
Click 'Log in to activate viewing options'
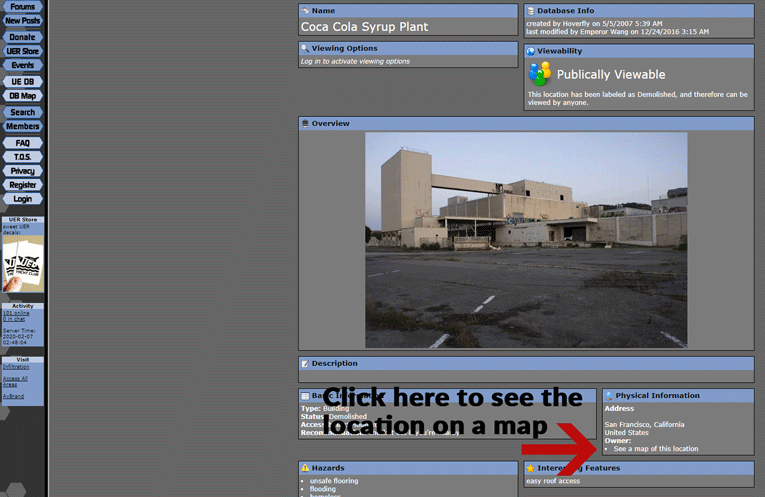pos(355,61)
